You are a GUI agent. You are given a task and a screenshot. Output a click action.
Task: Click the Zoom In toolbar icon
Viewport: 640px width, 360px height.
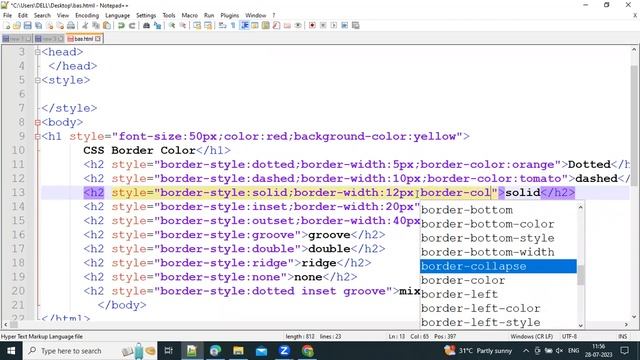point(172,25)
